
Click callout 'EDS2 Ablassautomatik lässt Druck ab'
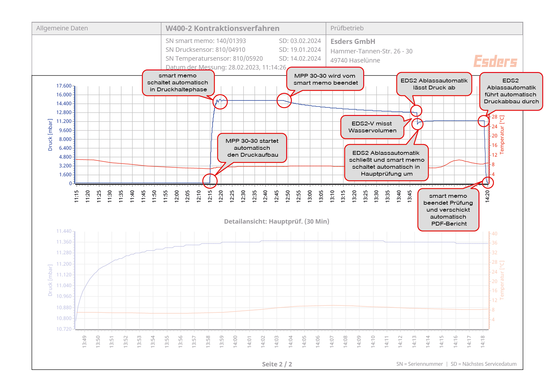(x=434, y=84)
